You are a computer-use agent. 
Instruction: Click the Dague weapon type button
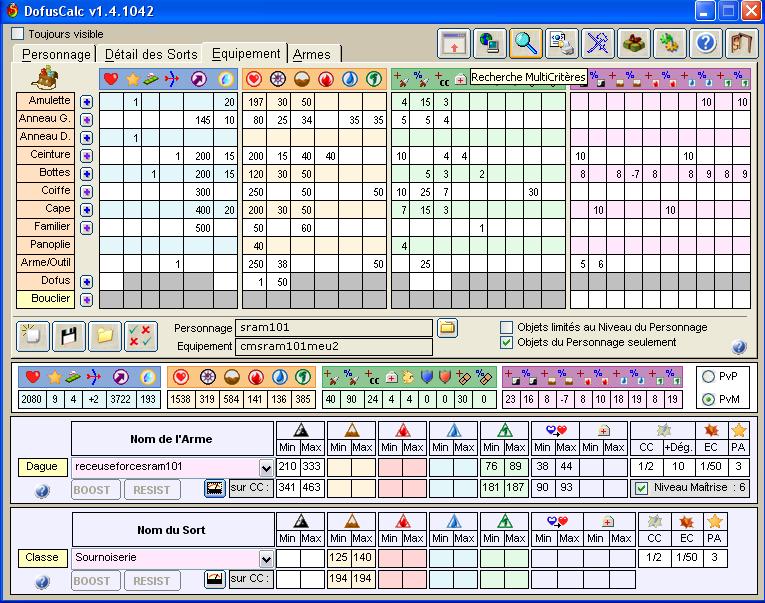(43, 467)
